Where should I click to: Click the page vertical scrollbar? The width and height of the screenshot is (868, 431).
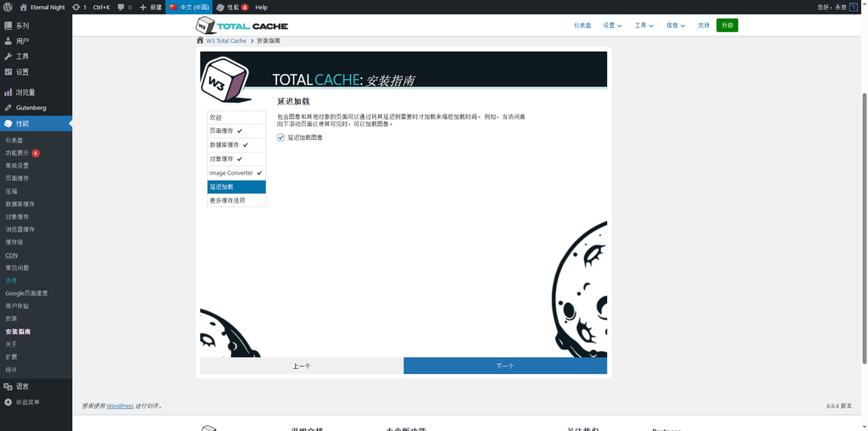865,229
